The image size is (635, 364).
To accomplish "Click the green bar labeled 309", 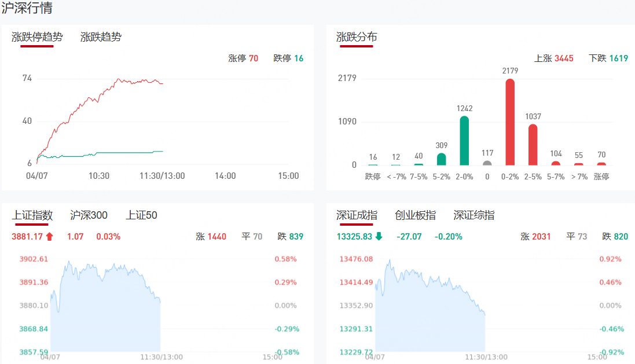I will [x=442, y=159].
